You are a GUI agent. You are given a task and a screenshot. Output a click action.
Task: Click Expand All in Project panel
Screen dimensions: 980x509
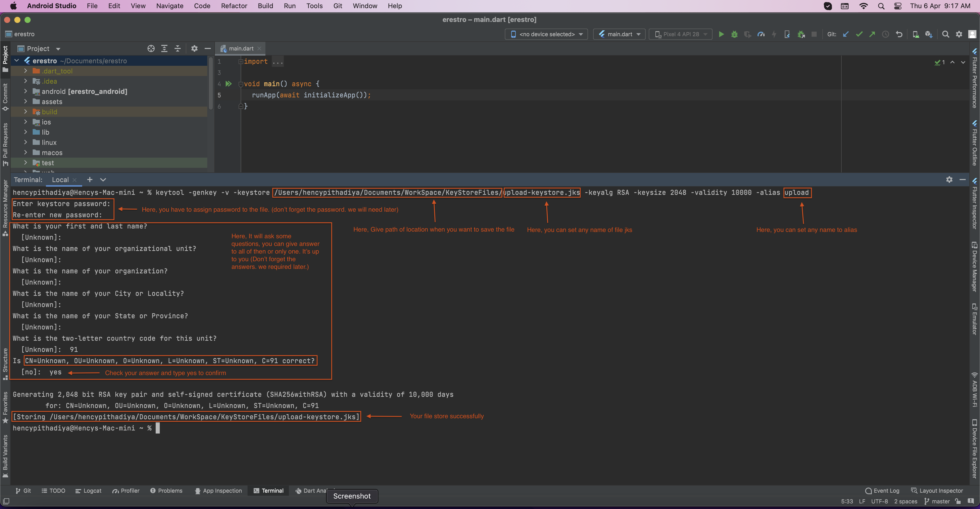point(164,49)
